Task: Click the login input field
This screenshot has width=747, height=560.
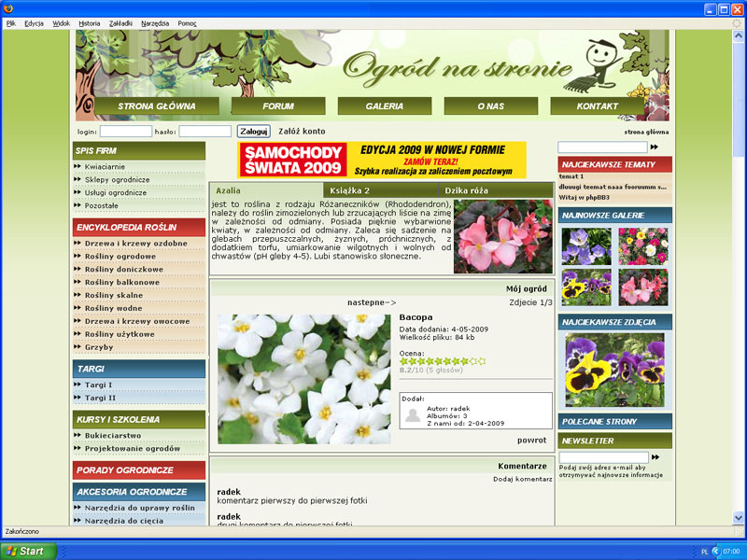Action: pos(126,131)
